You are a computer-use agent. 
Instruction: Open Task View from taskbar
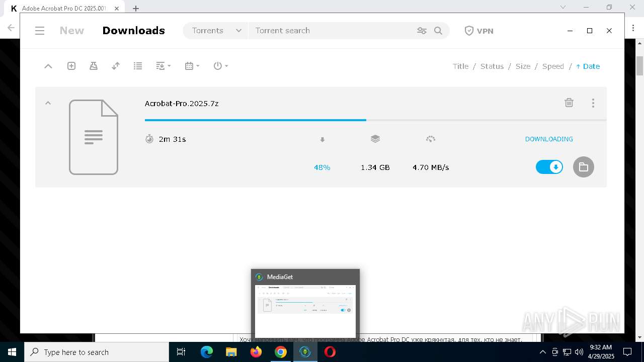(x=181, y=352)
